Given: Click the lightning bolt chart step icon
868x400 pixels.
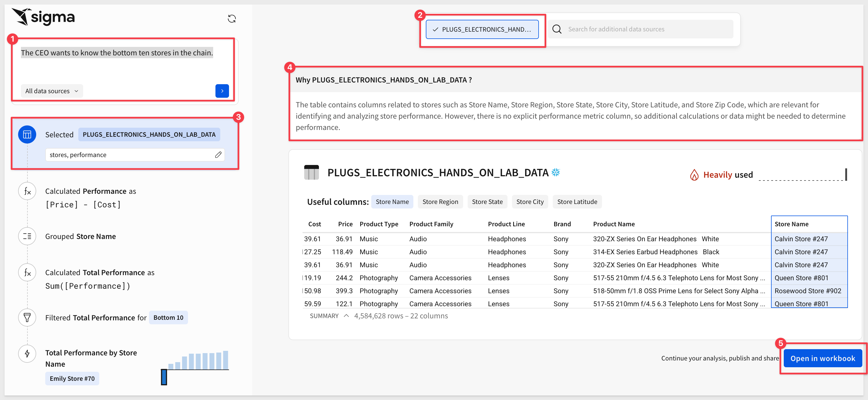Looking at the screenshot, I should coord(27,353).
